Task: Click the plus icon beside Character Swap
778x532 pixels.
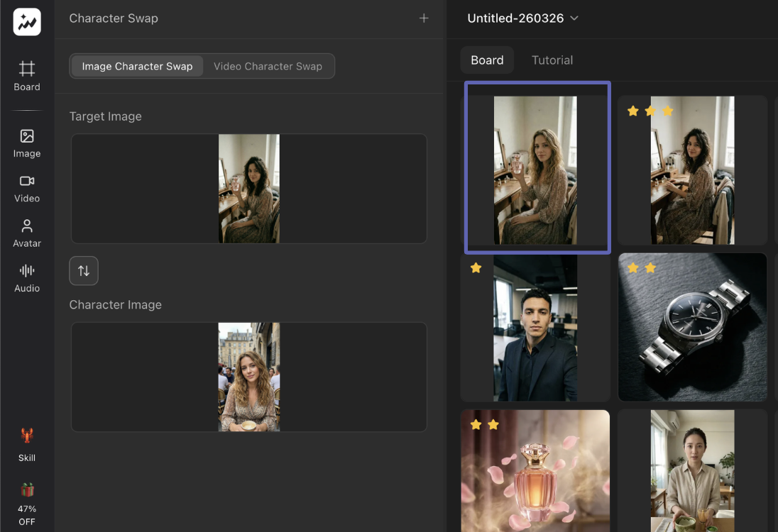Action: 424,18
